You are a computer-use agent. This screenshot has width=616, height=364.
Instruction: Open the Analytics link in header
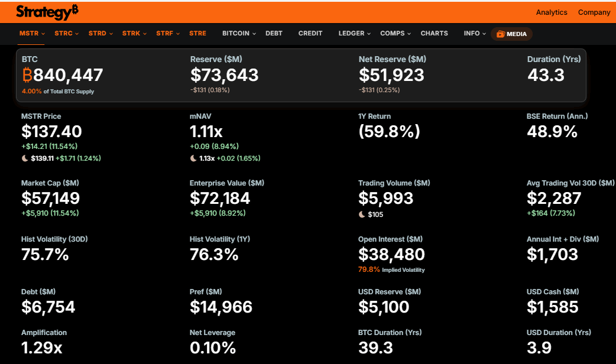pyautogui.click(x=552, y=12)
